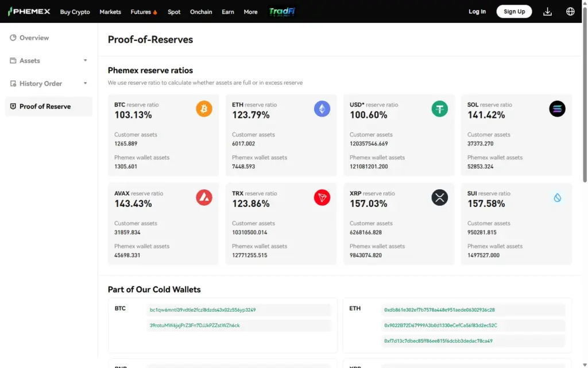Screen dimensions: 588x368
Task: Click SUI wallet assets value 1497527.000
Action: click(x=483, y=255)
